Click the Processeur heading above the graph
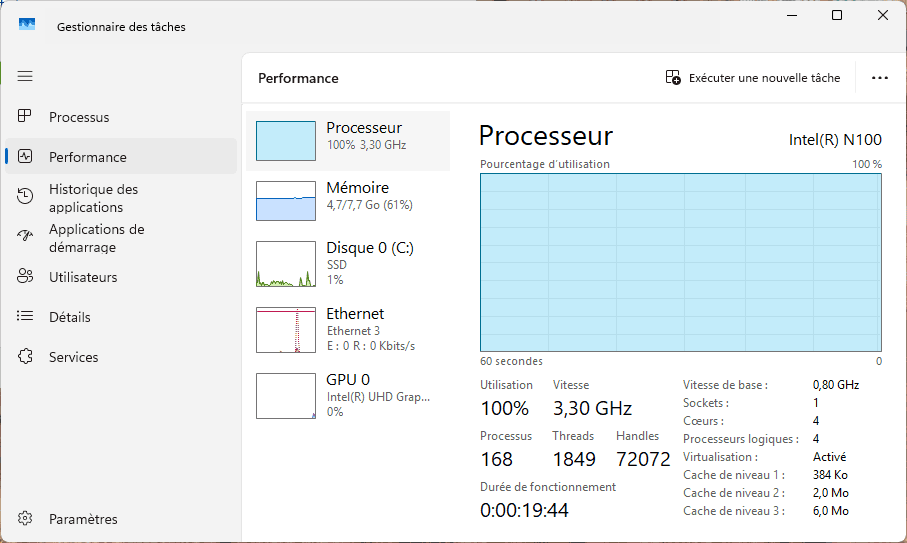This screenshot has width=907, height=543. click(x=545, y=136)
